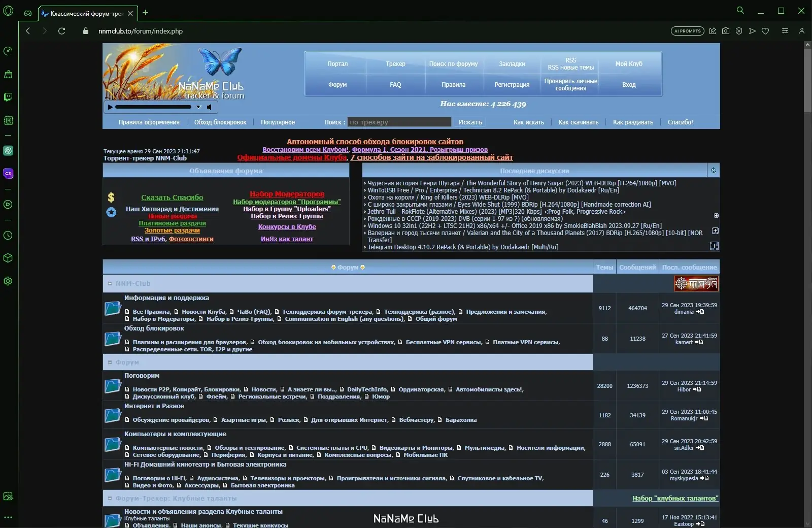
Task: Start the site audio player
Action: [110, 107]
